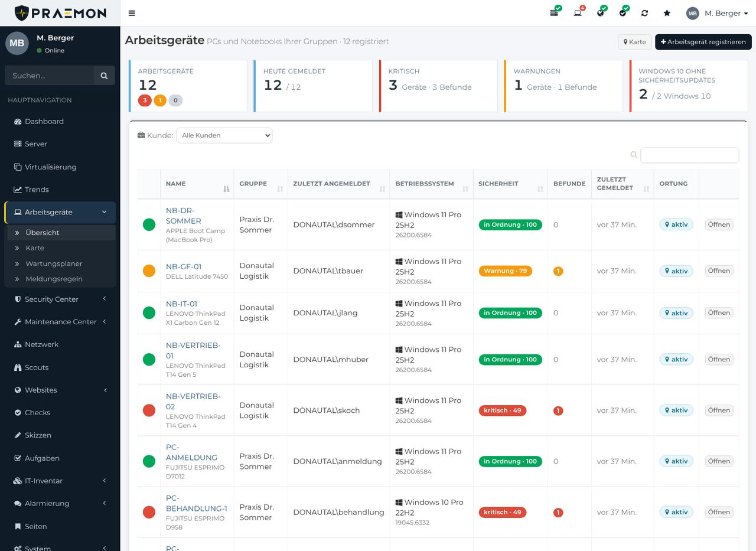Screen dimensions: 756x551
Task: Click the search magnifier button in sidebar
Action: 104,76
